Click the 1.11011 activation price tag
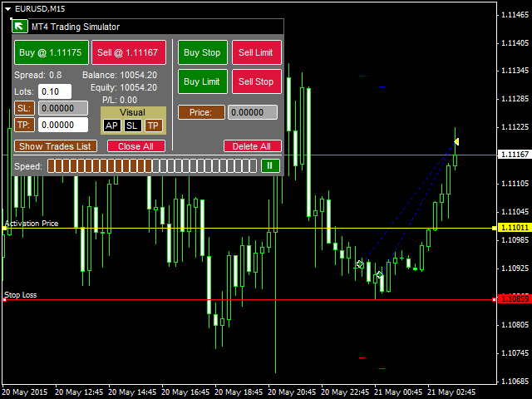This screenshot has width=532, height=399. pos(515,228)
